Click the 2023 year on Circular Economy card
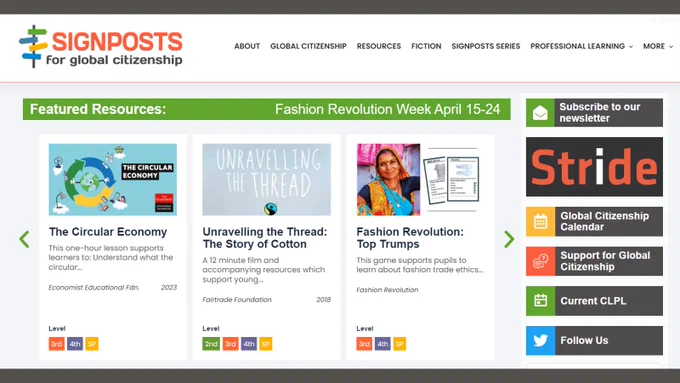The width and height of the screenshot is (680, 383). pyautogui.click(x=169, y=288)
